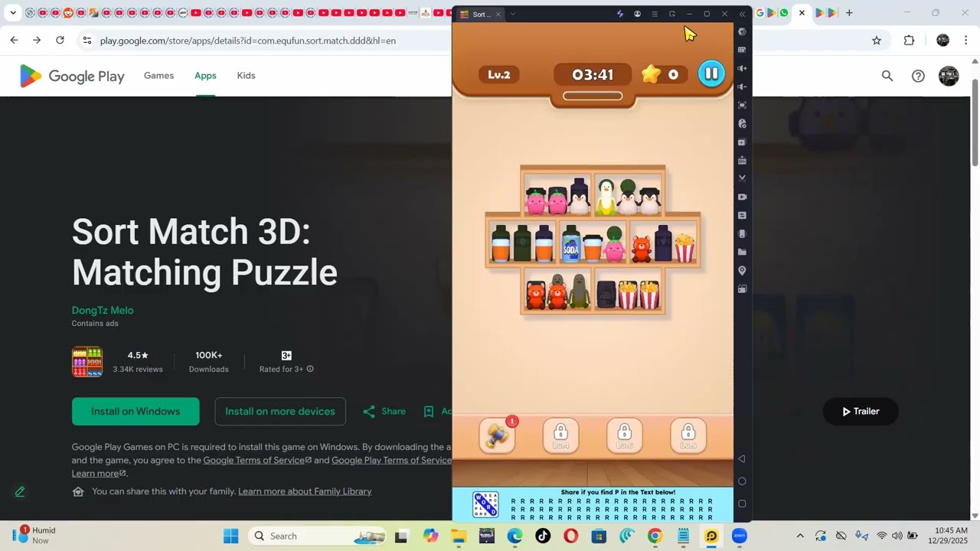The image size is (980, 551).
Task: Pause the Sort Match game
Action: tap(711, 74)
